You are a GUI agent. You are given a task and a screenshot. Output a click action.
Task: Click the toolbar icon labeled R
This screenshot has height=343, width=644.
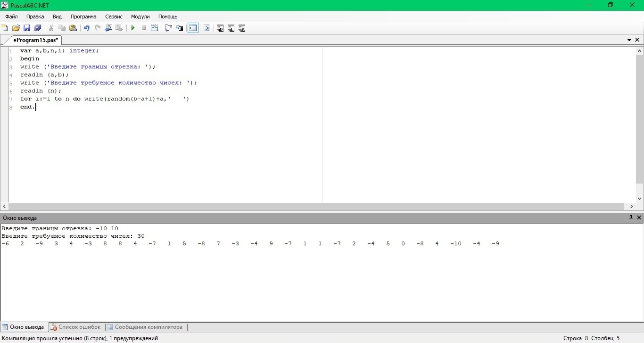(242, 28)
